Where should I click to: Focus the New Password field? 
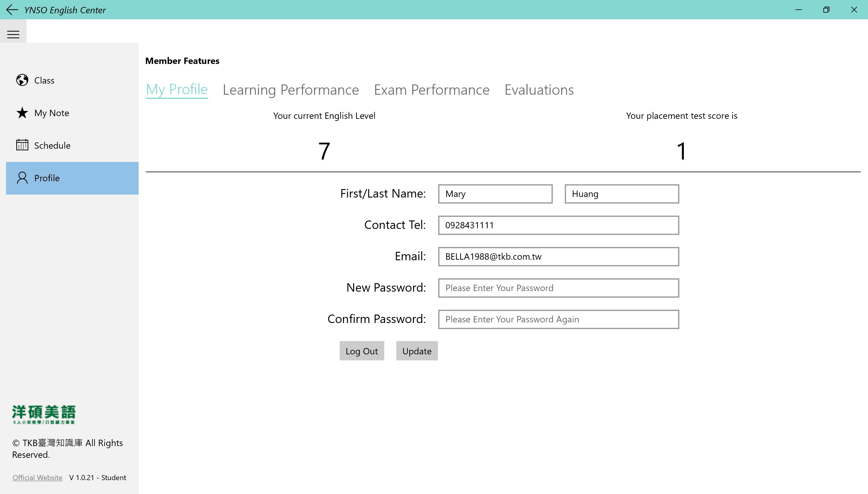click(558, 288)
